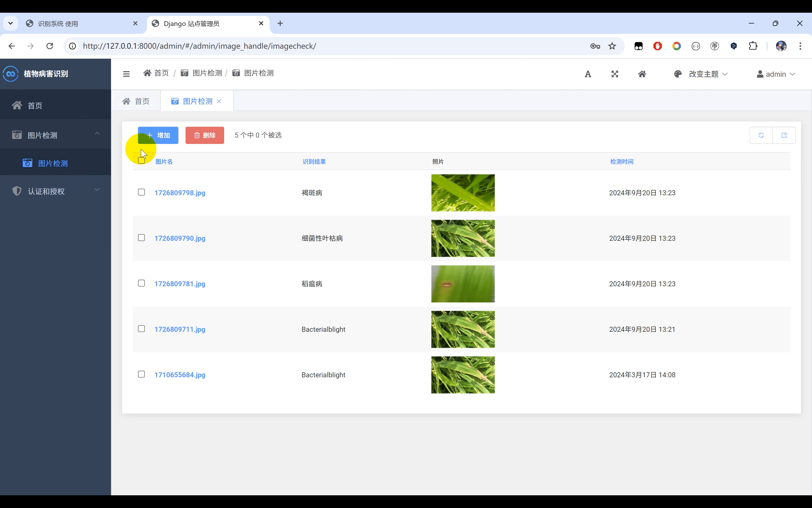
Task: Sort by 检测时间 column header
Action: [x=622, y=162]
